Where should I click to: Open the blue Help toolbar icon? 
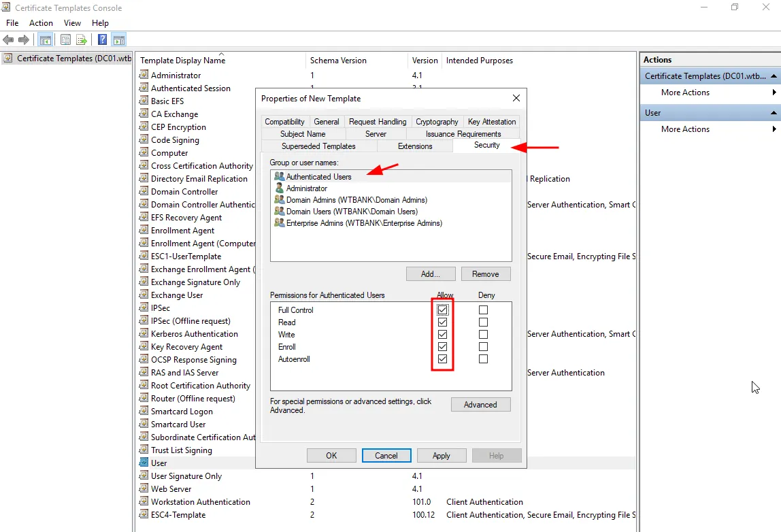[102, 40]
